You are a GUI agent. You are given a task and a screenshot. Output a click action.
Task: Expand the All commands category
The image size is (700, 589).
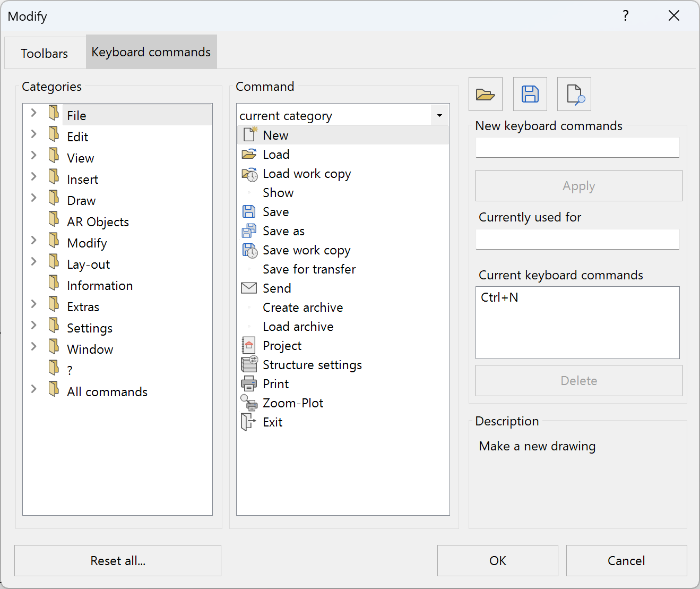33,389
